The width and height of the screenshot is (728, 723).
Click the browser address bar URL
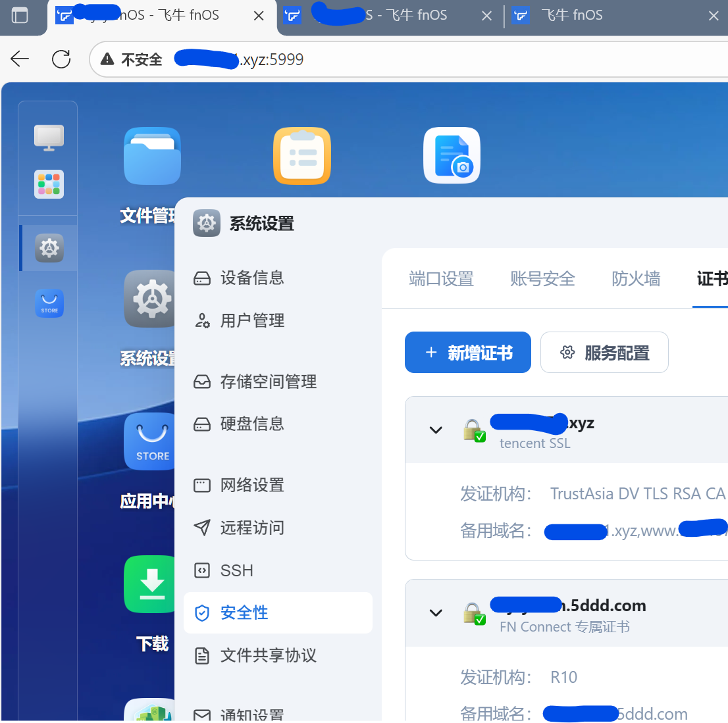(239, 59)
